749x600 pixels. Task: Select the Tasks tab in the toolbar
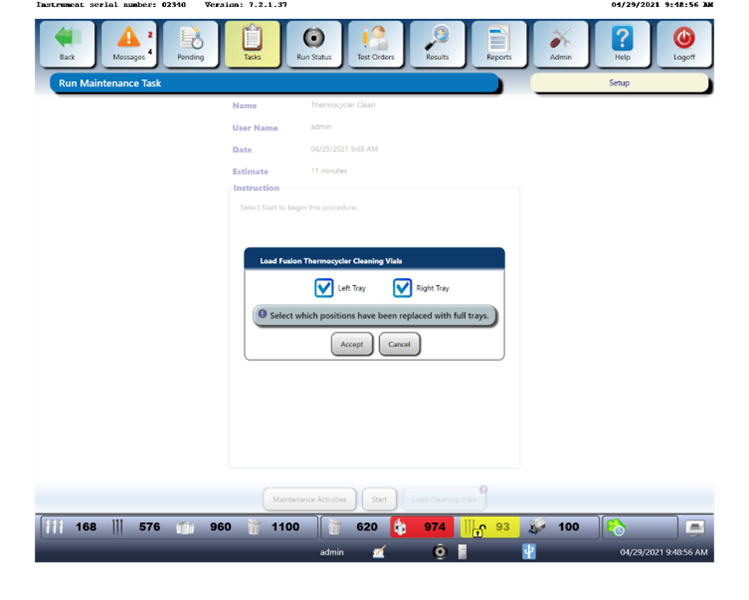252,44
